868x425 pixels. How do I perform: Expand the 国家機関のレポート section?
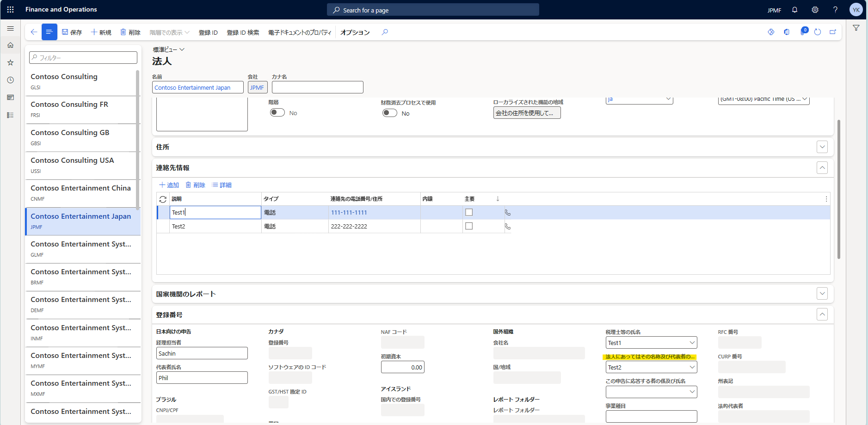click(822, 294)
